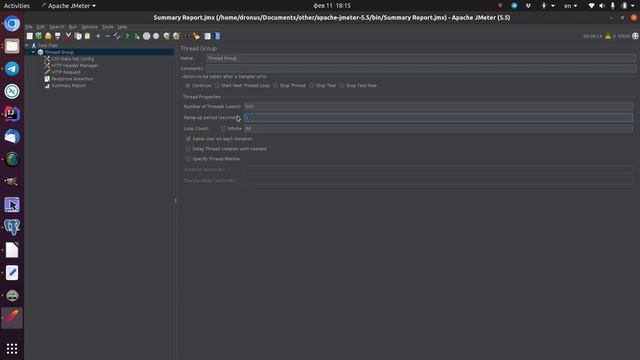This screenshot has height=360, width=640.
Task: Click the Reset Search broom icon
Action: 197,36
